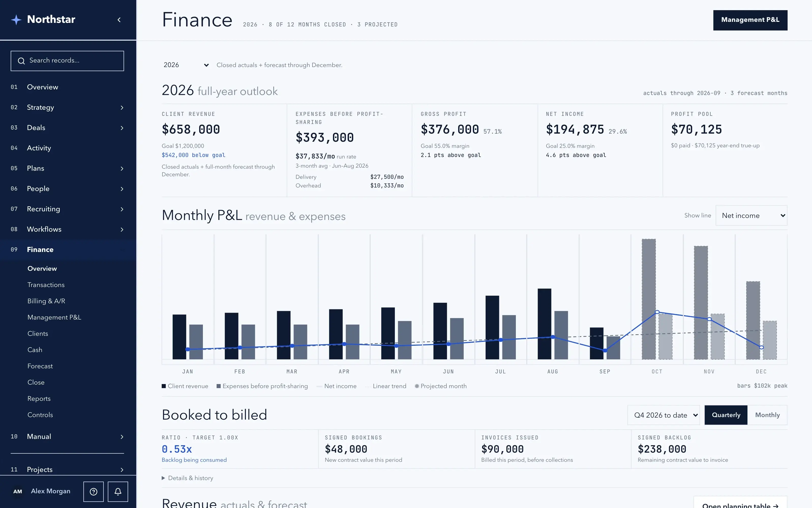The height and width of the screenshot is (508, 812).
Task: Click the Client revenue legend swatch
Action: (164, 386)
